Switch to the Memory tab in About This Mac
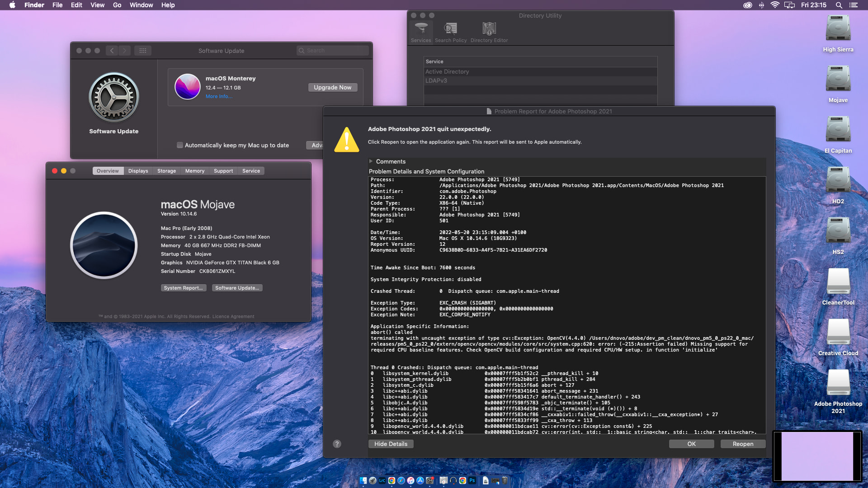This screenshot has width=868, height=488. tap(195, 171)
